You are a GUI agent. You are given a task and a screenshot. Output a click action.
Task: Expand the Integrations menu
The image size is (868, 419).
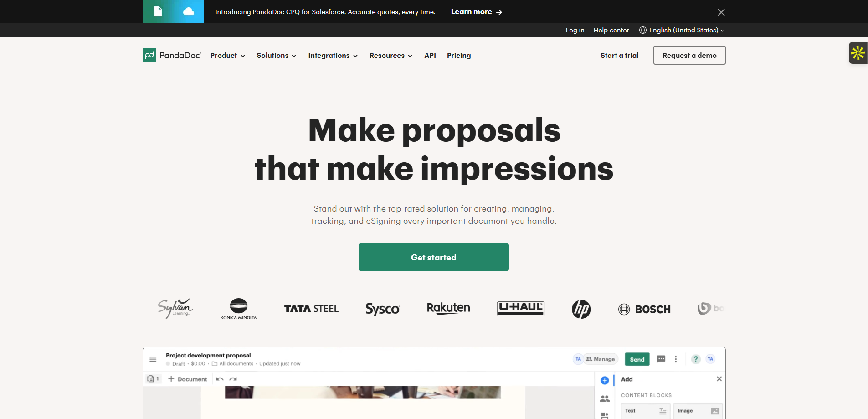coord(333,56)
